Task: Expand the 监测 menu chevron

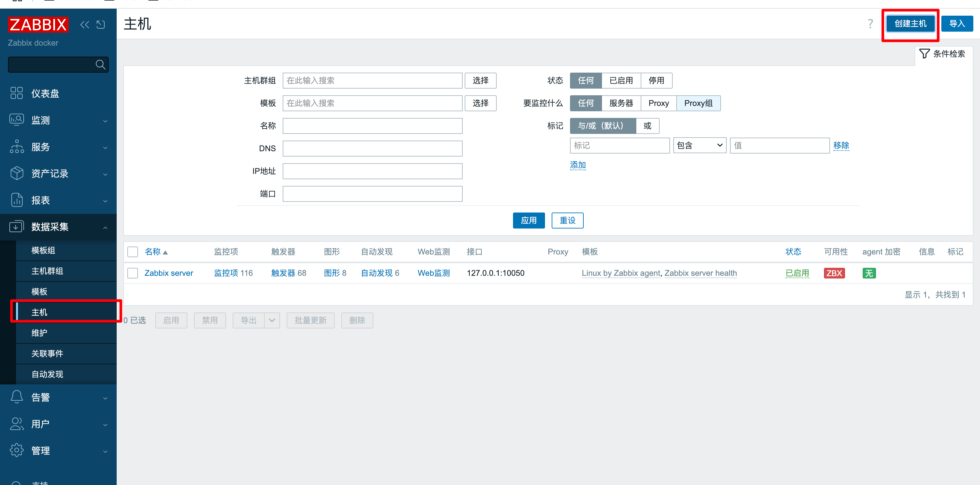Action: [x=105, y=121]
